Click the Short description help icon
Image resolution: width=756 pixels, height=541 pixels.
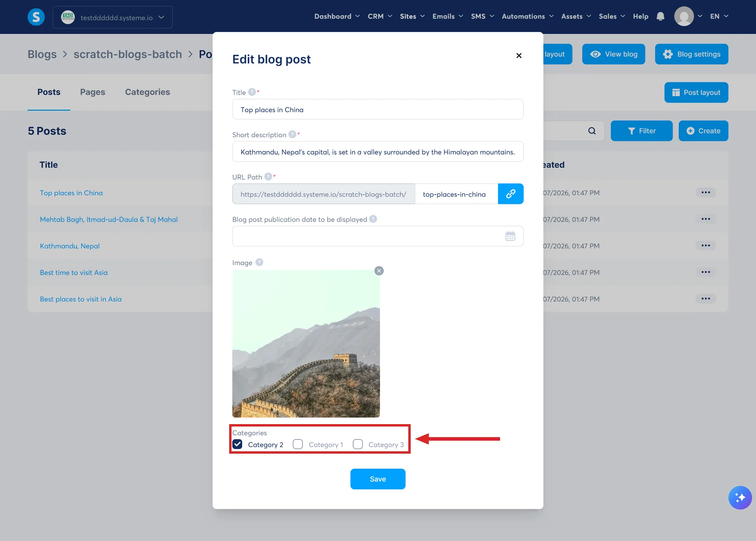tap(292, 135)
